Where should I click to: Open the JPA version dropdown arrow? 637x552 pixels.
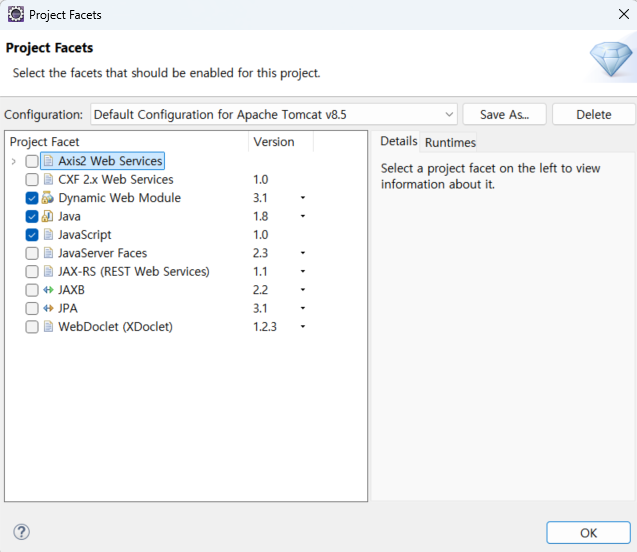[x=303, y=308]
